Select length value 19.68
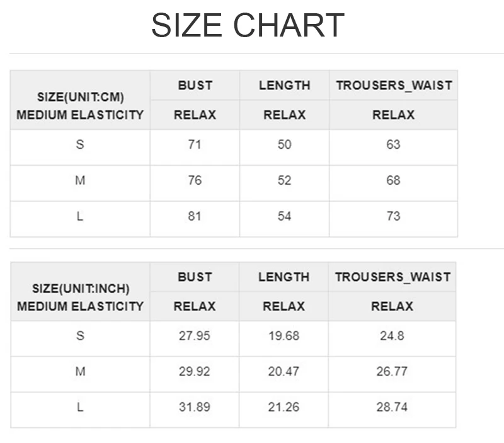 click(284, 336)
